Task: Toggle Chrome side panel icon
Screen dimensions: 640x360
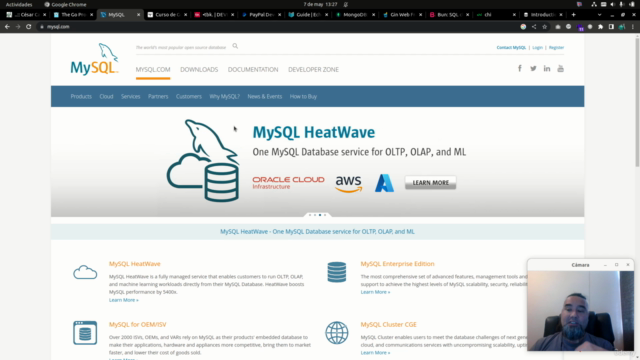Action: [x=611, y=27]
